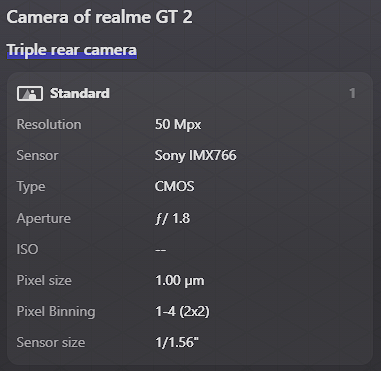The height and width of the screenshot is (371, 381).
Task: Click the empty ISO dash value
Action: tap(160, 250)
